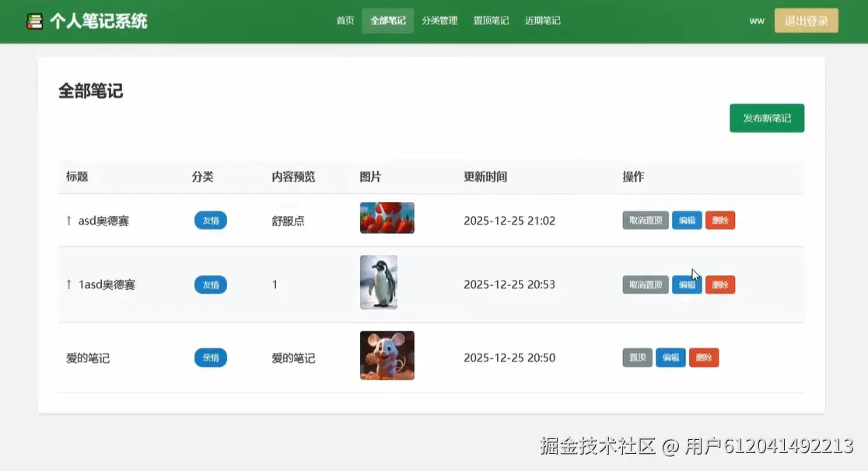This screenshot has width=868, height=471.
Task: Click 置顶 to pin 爱的笔记
Action: click(635, 358)
